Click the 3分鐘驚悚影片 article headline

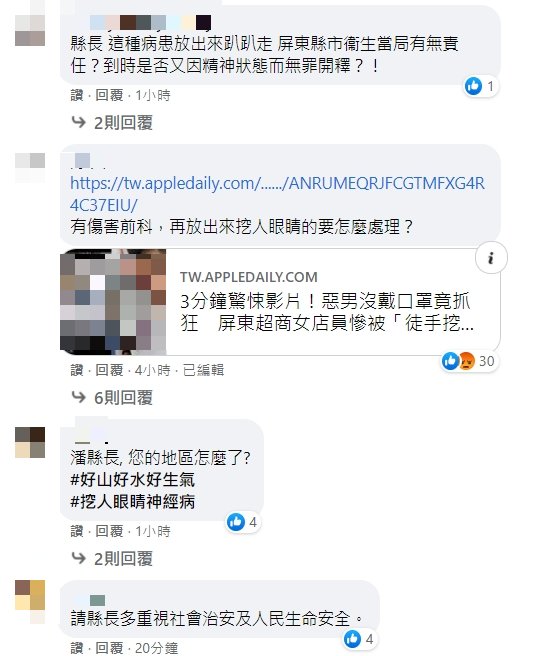(x=327, y=312)
